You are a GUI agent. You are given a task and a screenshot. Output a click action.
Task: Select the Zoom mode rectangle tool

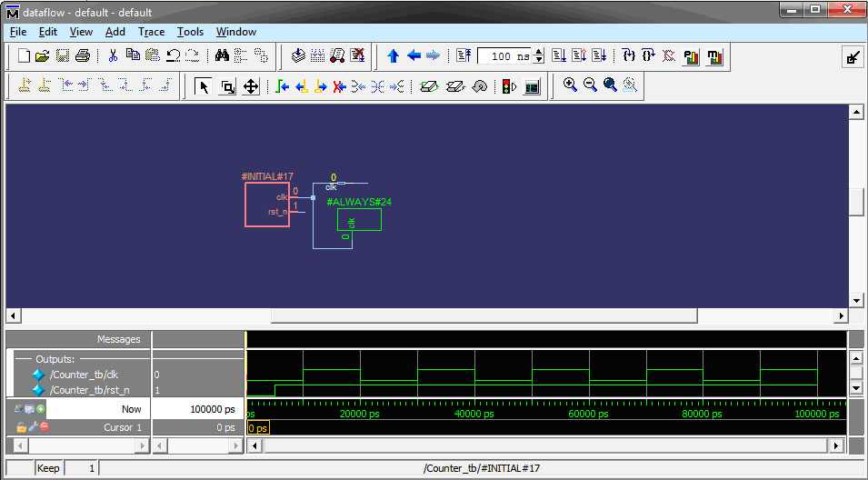coord(227,86)
